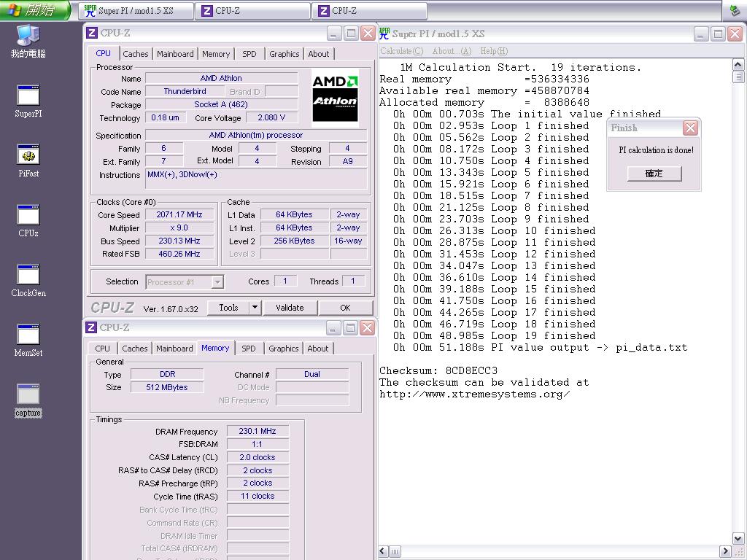Click the OK button in CPU-Z

tap(345, 308)
